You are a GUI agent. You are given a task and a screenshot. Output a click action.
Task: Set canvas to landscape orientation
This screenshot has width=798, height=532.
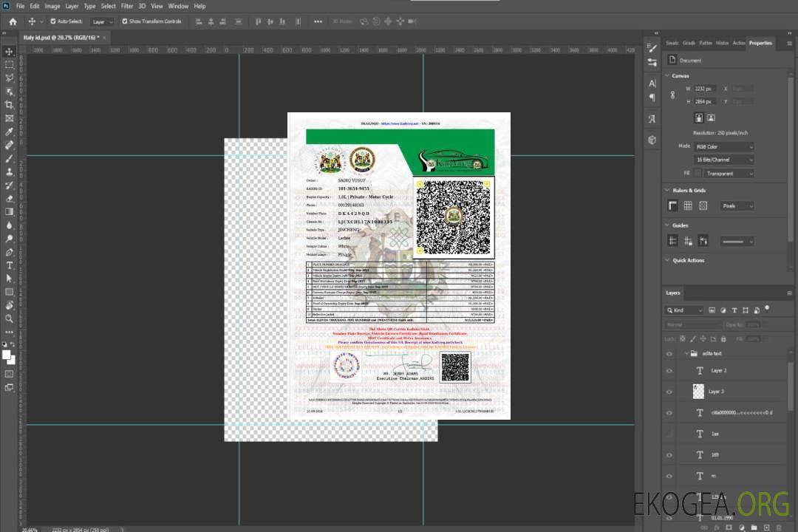click(711, 117)
